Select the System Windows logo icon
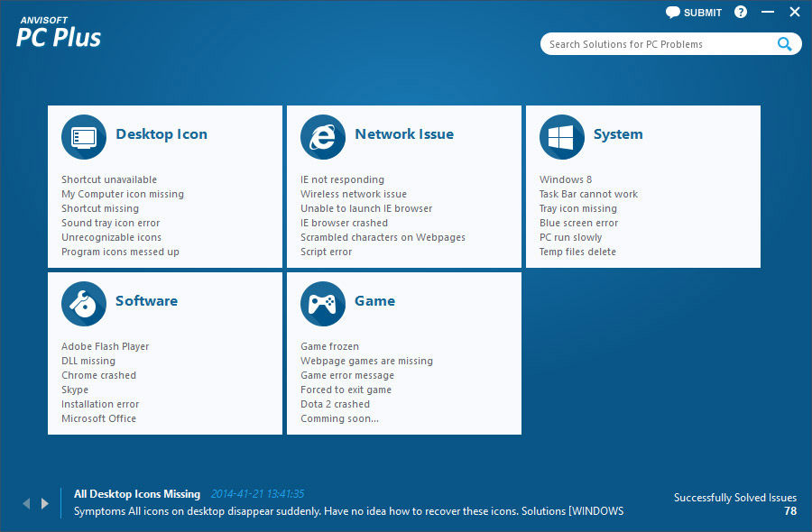812x532 pixels. (x=562, y=137)
